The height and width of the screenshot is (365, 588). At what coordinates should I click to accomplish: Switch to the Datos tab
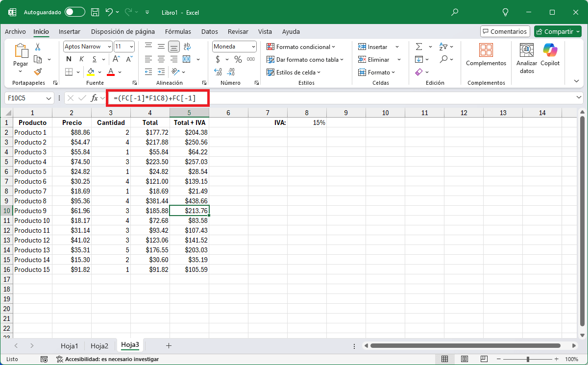coord(210,31)
